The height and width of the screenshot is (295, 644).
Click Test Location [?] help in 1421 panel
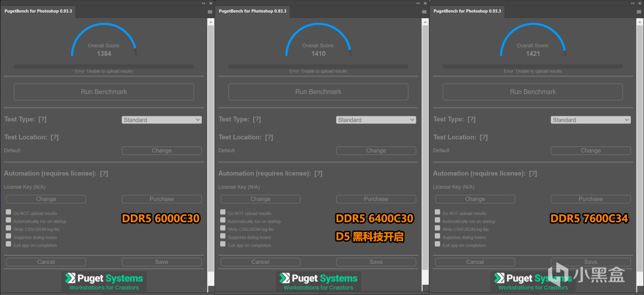[484, 137]
